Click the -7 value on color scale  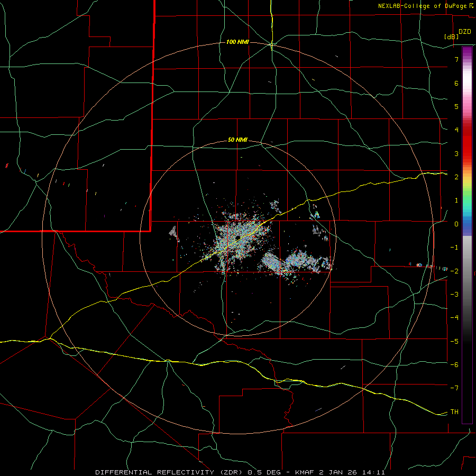454,388
